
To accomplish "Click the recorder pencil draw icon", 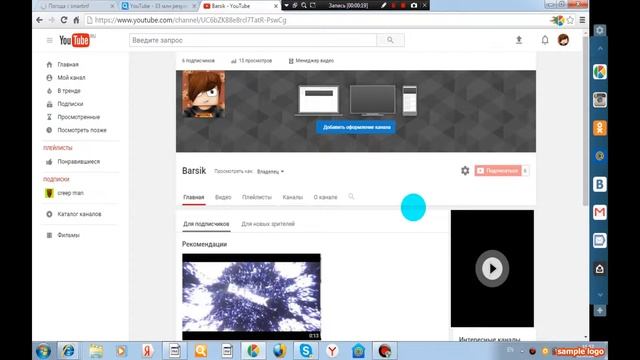I will [x=383, y=5].
